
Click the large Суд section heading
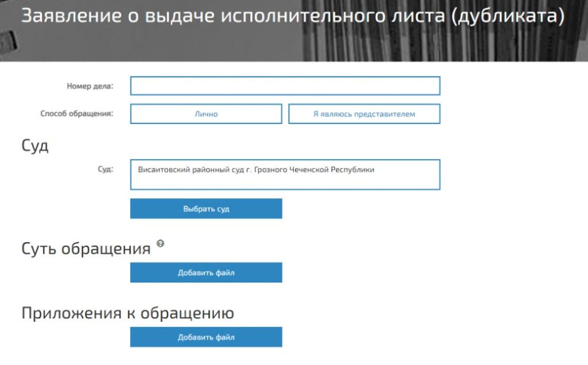(35, 145)
